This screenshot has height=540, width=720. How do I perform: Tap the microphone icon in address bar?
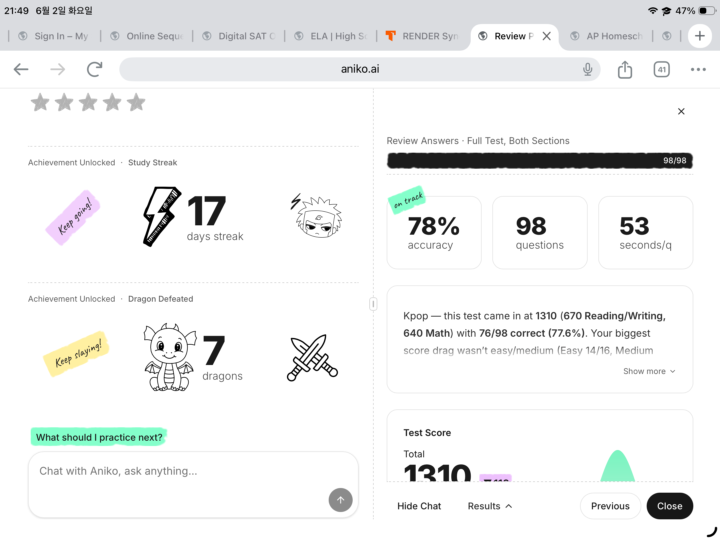coord(587,69)
